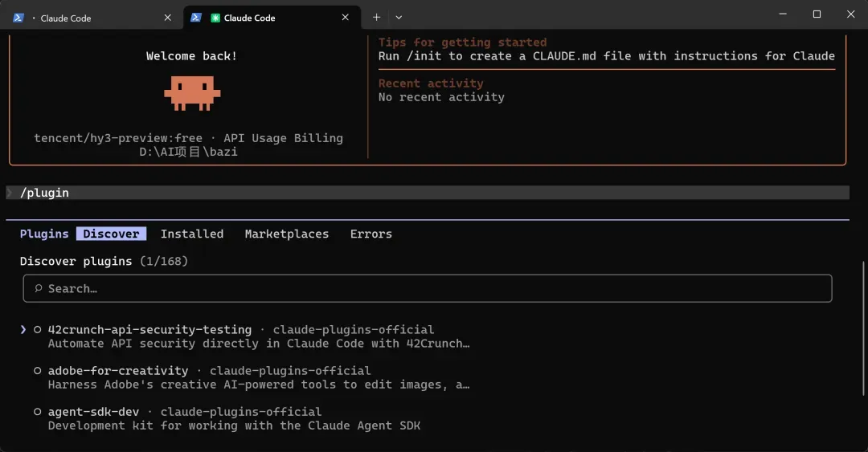Click 'Development kit for working' description

234,426
